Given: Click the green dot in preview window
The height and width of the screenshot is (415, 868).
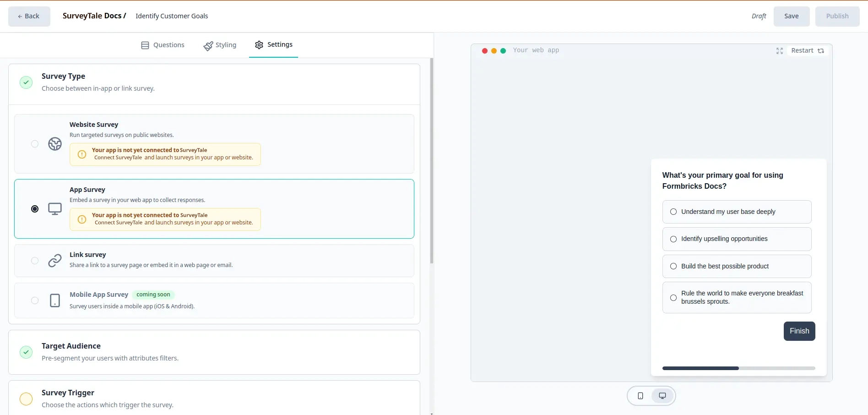Looking at the screenshot, I should 503,51.
